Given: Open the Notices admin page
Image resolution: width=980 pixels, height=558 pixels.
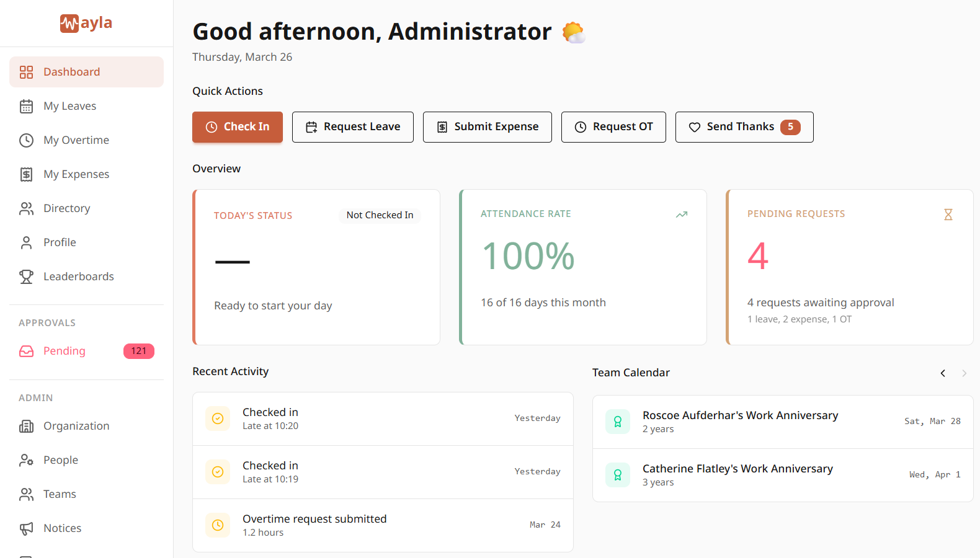Looking at the screenshot, I should point(86,528).
